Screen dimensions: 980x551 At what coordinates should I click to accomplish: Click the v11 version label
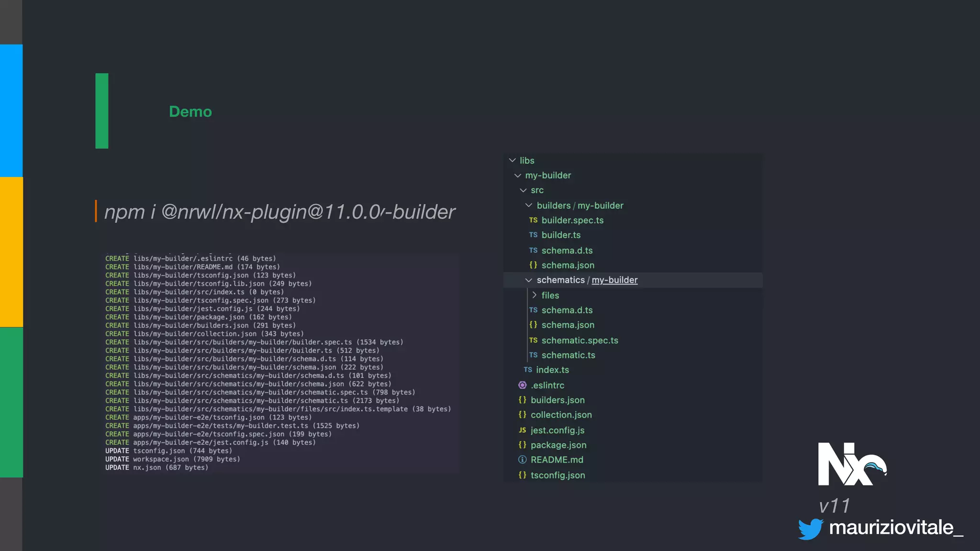(x=834, y=506)
